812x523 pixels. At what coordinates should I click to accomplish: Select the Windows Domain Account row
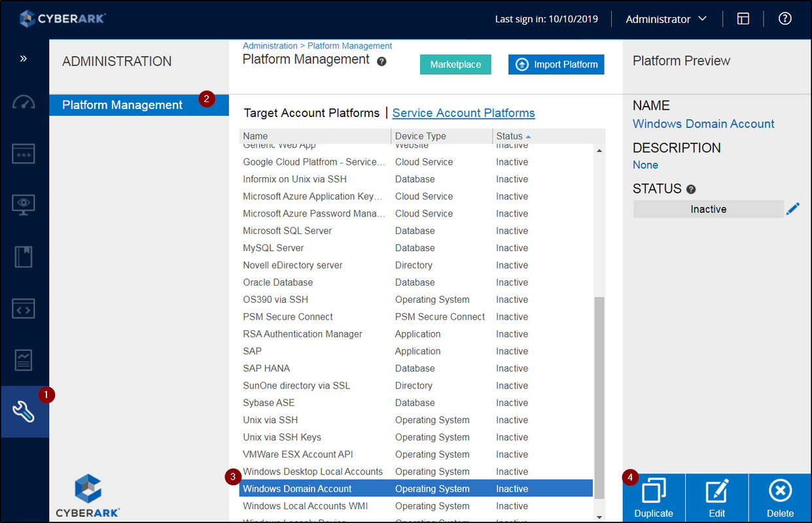416,489
